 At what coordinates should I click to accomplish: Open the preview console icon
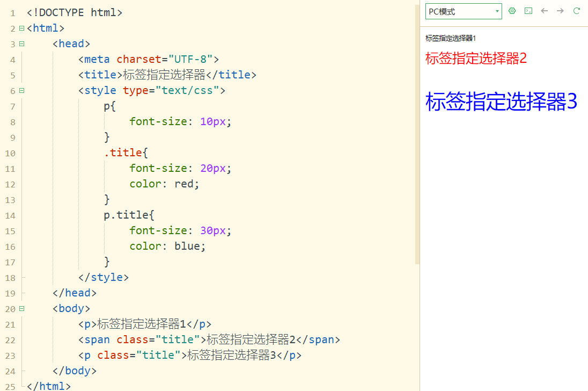pos(528,11)
